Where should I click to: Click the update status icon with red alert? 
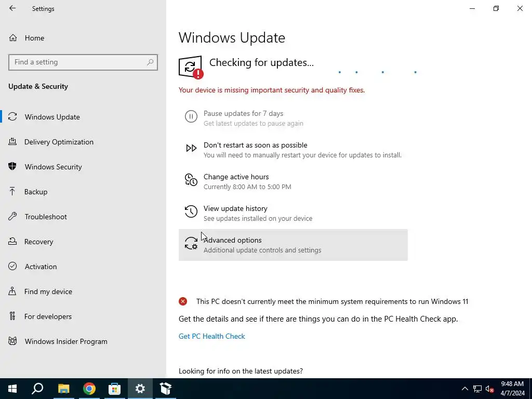[191, 67]
